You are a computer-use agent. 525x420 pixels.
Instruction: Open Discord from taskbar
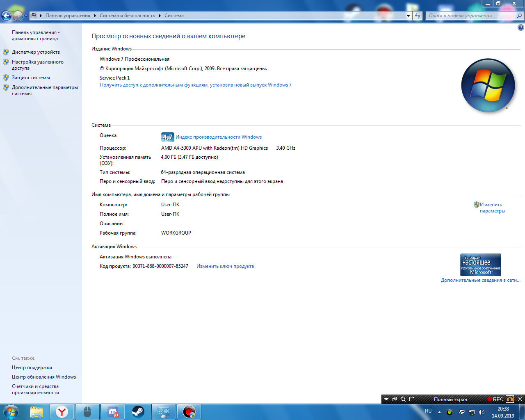[113, 412]
